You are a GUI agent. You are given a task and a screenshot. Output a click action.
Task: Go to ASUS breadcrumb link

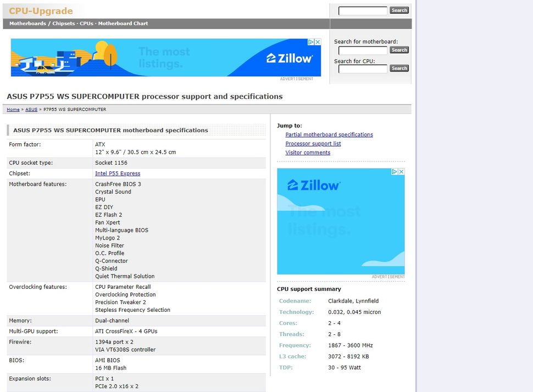(x=31, y=109)
